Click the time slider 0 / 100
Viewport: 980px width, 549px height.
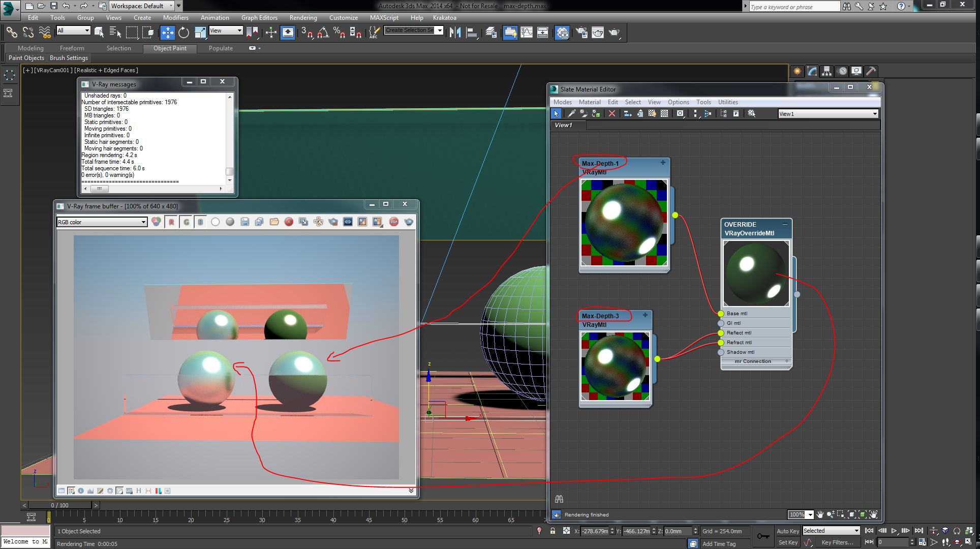(x=59, y=505)
